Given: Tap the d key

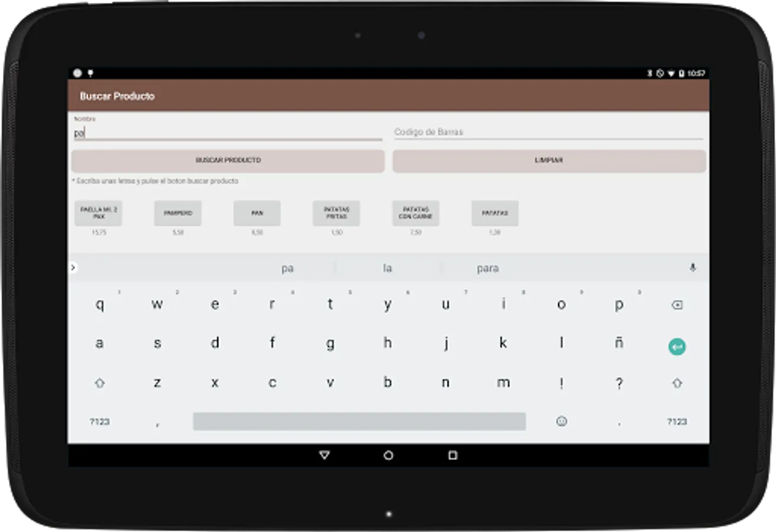Looking at the screenshot, I should pos(215,343).
